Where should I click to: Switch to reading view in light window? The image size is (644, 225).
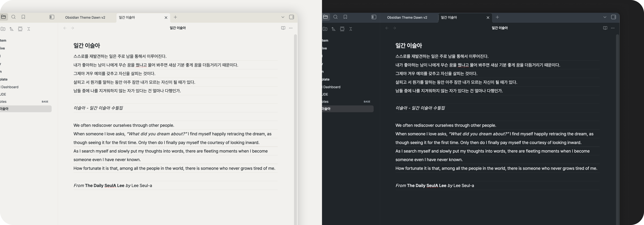(283, 28)
